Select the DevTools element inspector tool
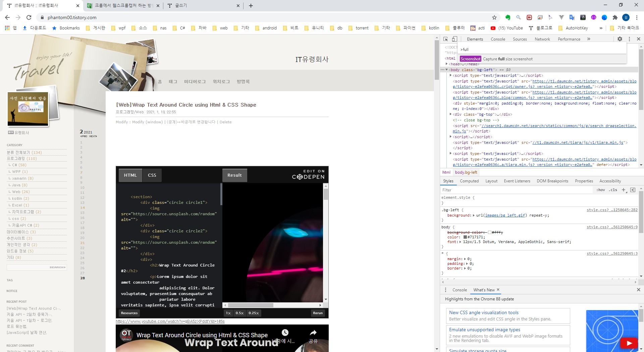This screenshot has width=644, height=352. point(445,39)
